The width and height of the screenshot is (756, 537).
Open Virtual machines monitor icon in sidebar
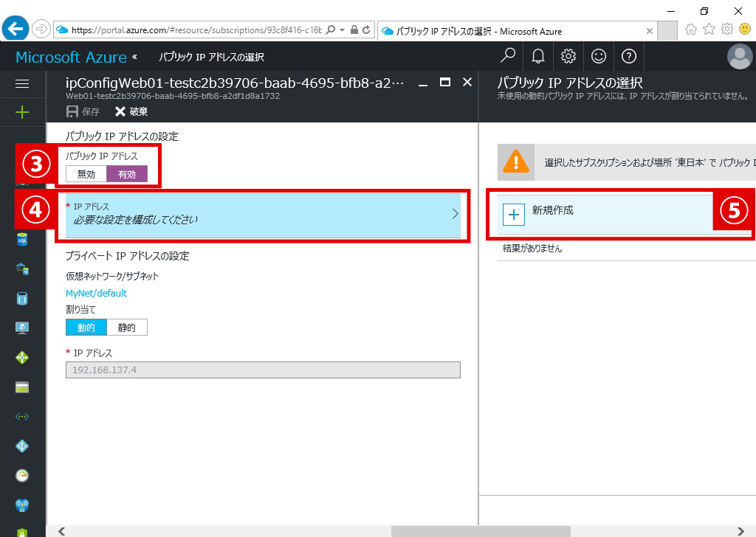(x=22, y=328)
